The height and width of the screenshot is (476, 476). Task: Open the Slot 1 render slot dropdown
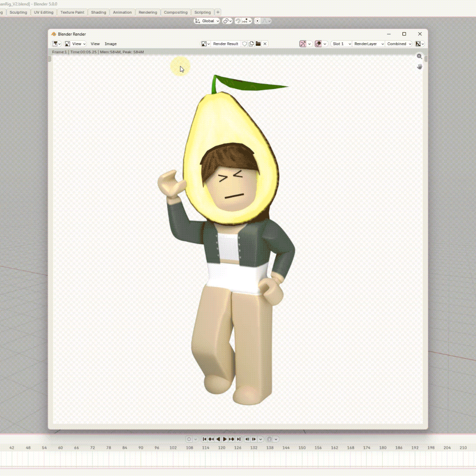(342, 44)
